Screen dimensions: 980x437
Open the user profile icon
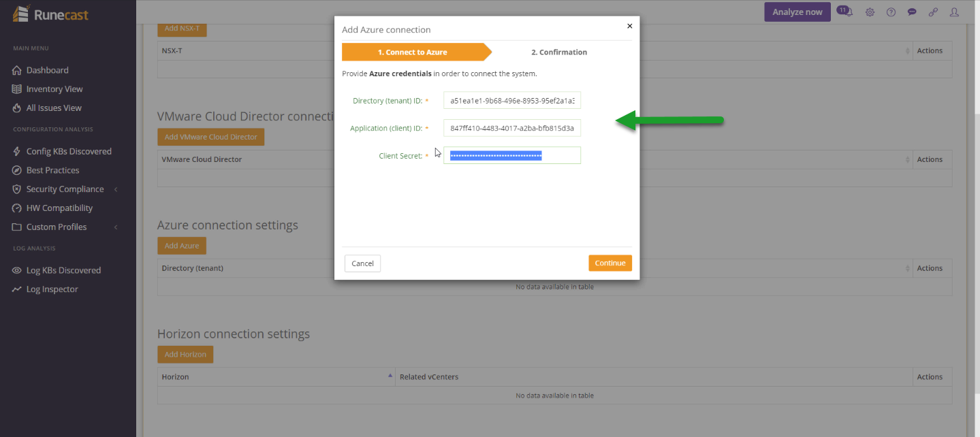point(954,12)
